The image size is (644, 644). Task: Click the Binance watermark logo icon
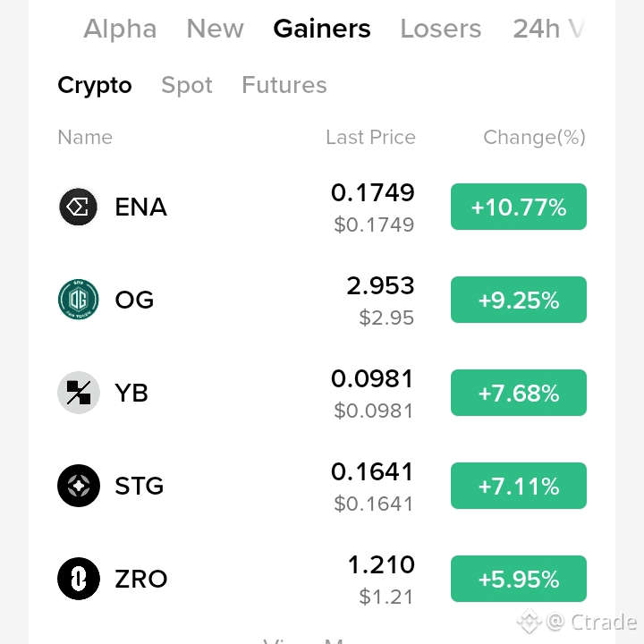pos(529,622)
